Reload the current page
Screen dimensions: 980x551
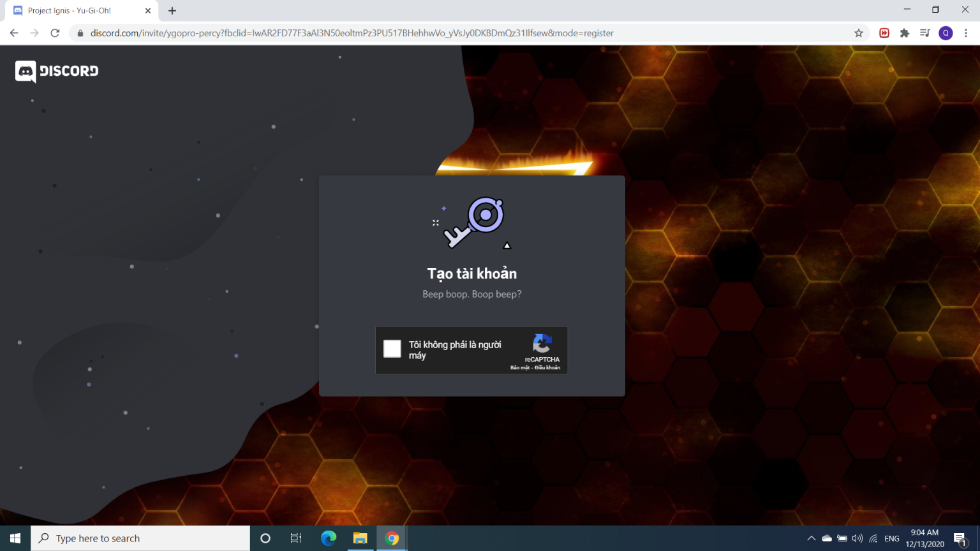[55, 33]
